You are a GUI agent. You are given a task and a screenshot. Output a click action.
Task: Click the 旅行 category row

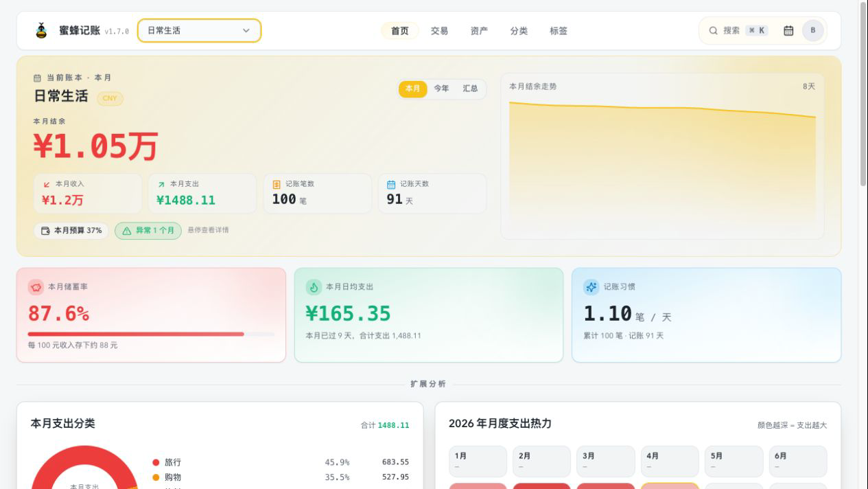click(281, 462)
